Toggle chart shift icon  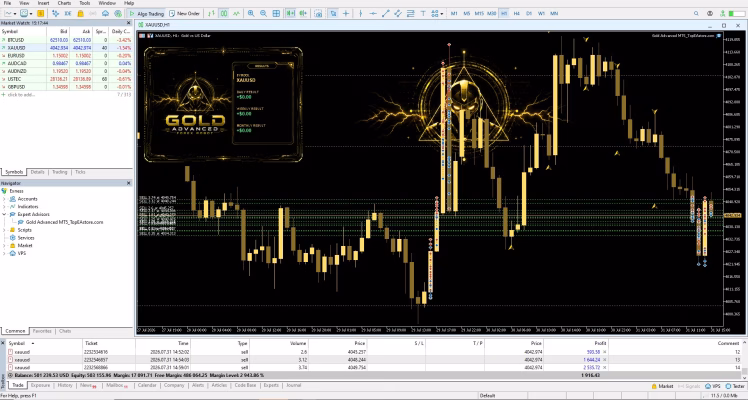[302, 13]
